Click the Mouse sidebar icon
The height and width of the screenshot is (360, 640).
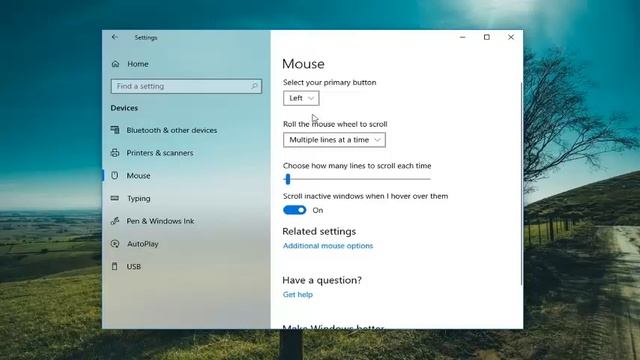115,176
